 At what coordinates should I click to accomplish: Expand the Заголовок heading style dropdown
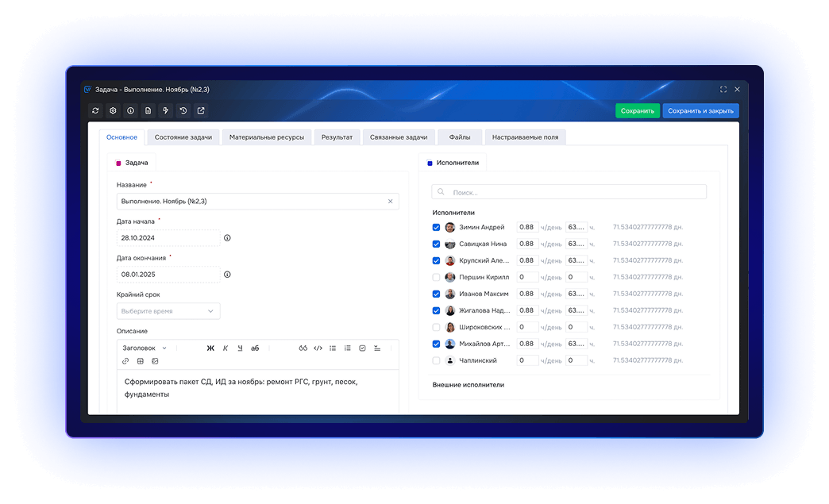(x=145, y=348)
